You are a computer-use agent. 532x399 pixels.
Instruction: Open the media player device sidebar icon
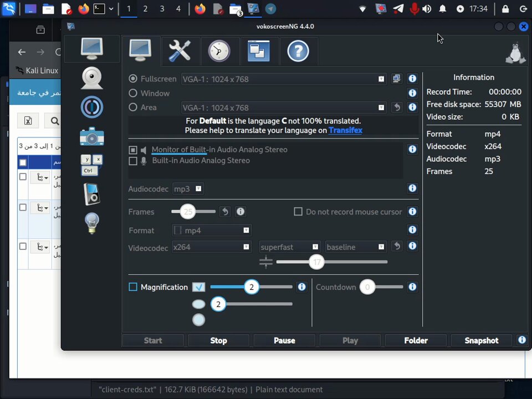click(91, 194)
